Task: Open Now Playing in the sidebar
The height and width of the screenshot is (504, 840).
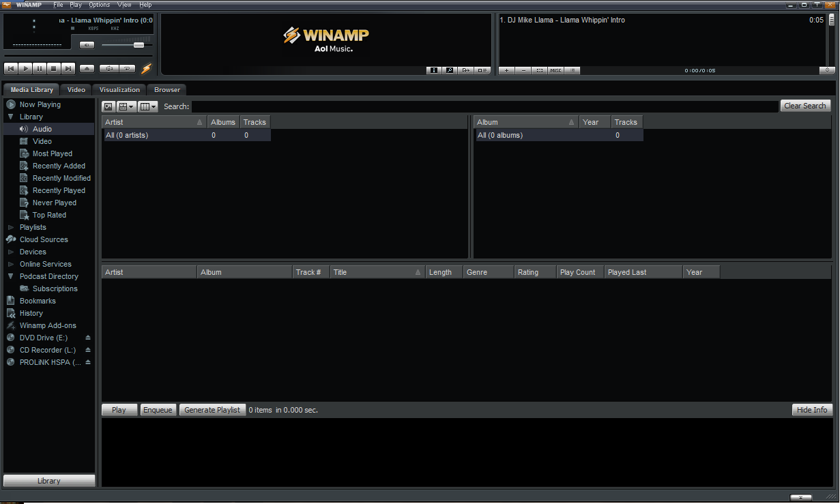Action: click(x=40, y=104)
